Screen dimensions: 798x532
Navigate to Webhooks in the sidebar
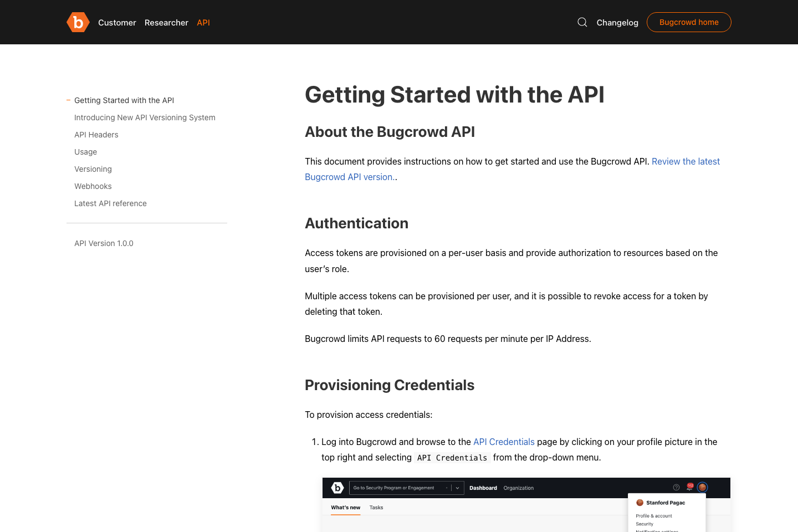93,186
